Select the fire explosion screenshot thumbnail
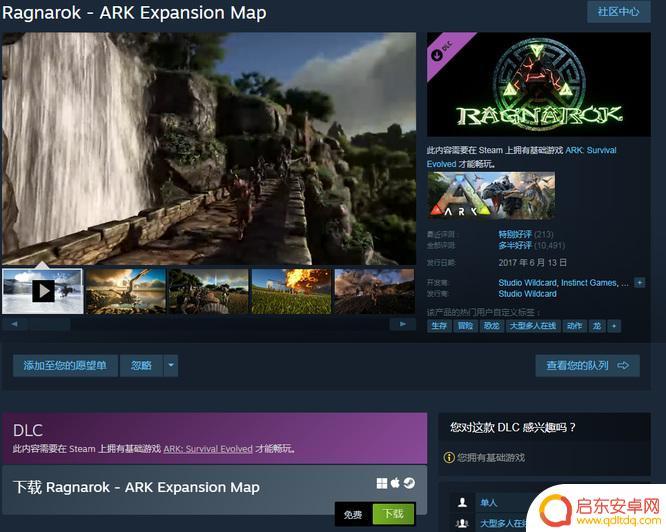Viewport: 666px width, 532px height. [291, 291]
